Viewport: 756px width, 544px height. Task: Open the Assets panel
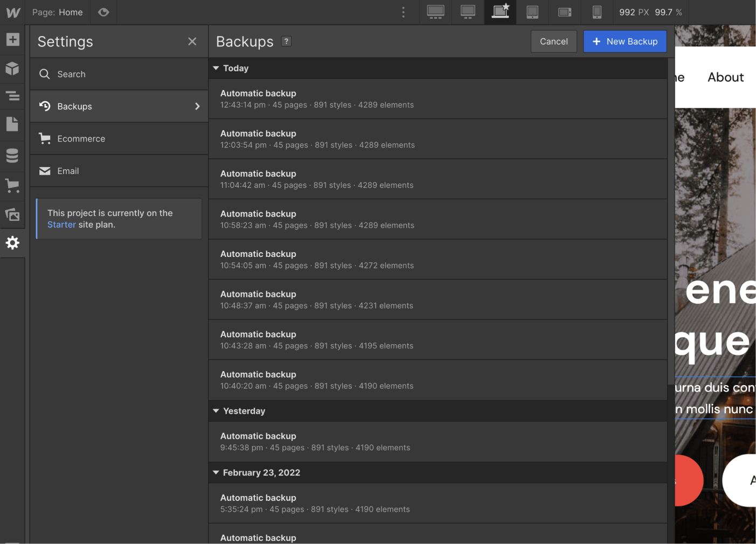coord(12,214)
